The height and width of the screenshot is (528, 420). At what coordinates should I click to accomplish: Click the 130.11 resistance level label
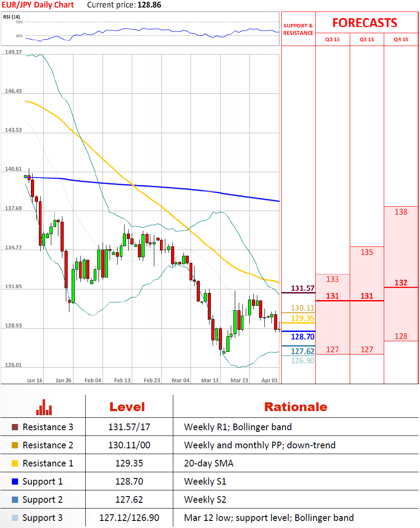pos(303,308)
